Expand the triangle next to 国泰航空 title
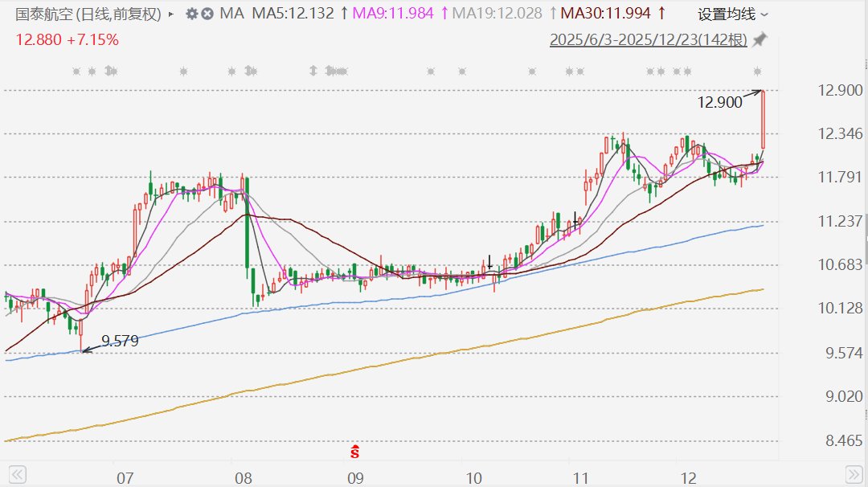Viewport: 868px width, 487px height. (171, 14)
